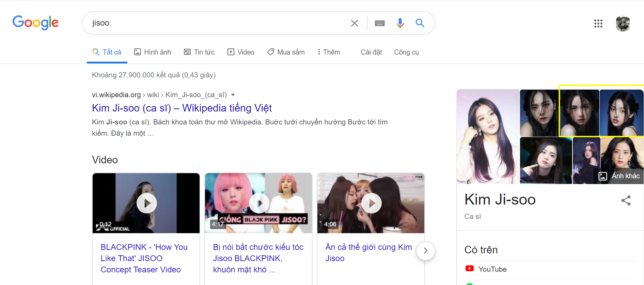Start voice search with microphone icon

[x=400, y=23]
